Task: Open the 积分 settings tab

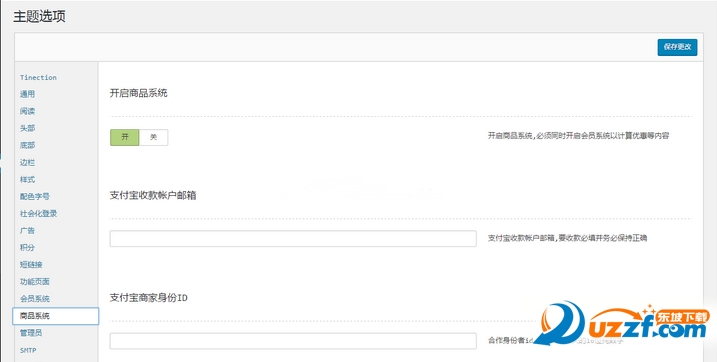Action: click(x=27, y=248)
